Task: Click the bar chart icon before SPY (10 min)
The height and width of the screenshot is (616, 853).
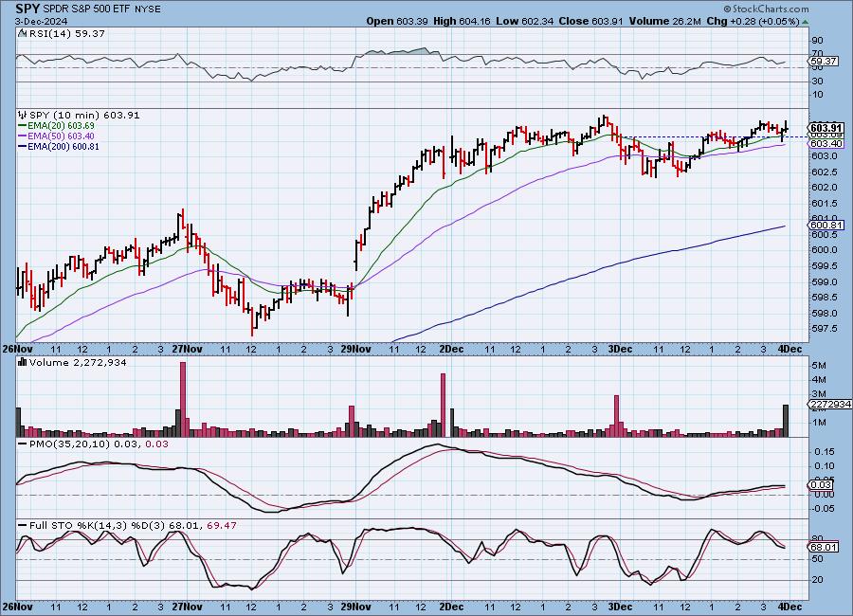Action: [23, 115]
